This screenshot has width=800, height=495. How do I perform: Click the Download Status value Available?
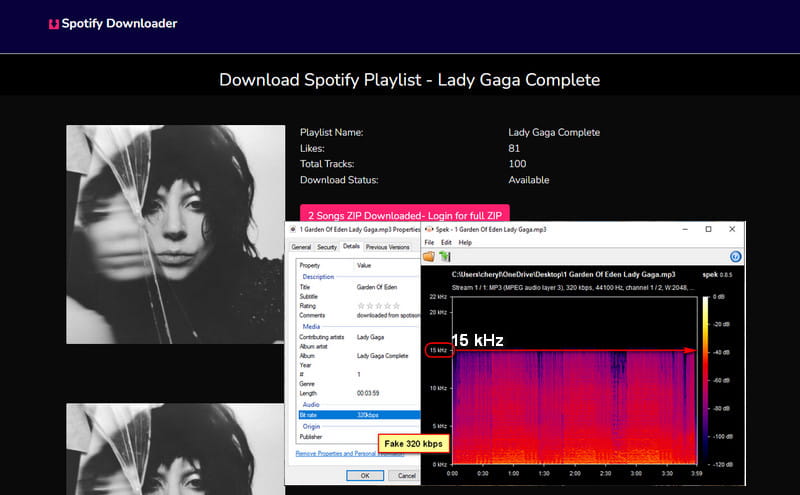(529, 180)
